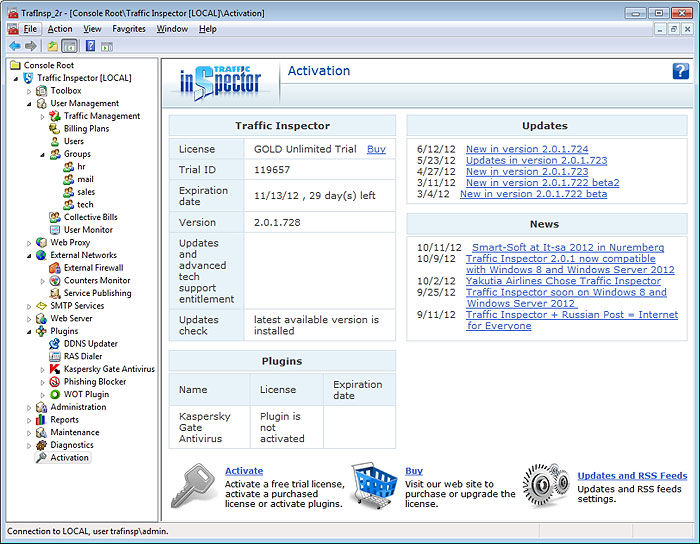Open the File menu
700x544 pixels.
click(30, 29)
